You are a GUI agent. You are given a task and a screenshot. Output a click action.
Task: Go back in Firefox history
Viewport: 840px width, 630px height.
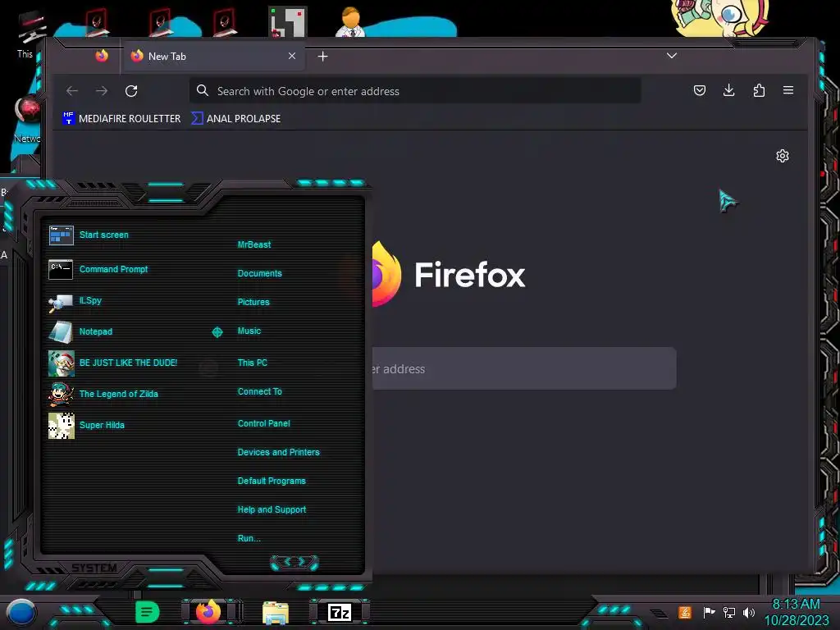(x=72, y=91)
